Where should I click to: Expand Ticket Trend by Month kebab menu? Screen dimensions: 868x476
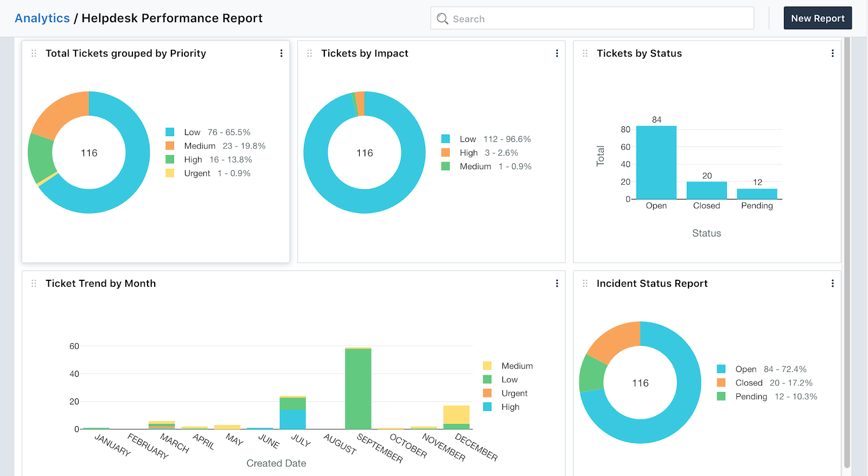[x=557, y=284]
